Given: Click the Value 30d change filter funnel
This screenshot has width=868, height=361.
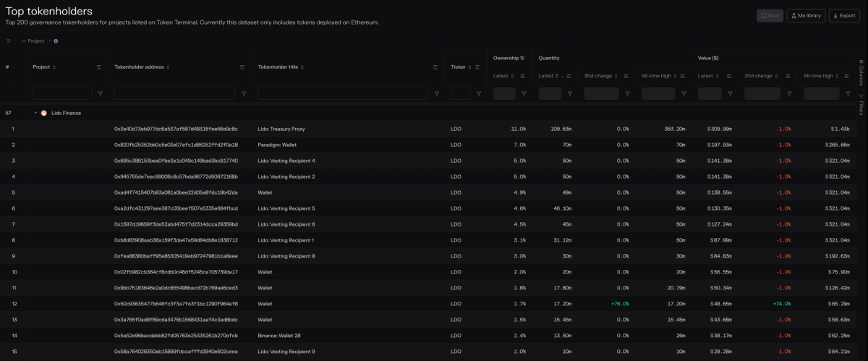Looking at the screenshot, I should coord(789,93).
